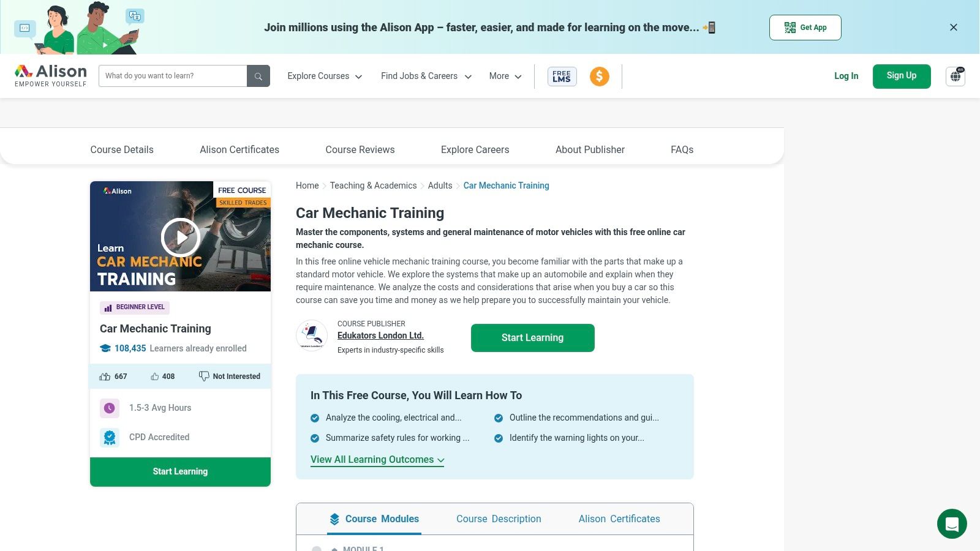Click the '1.5-3 Avg Hours' text
The image size is (980, 551).
click(160, 408)
